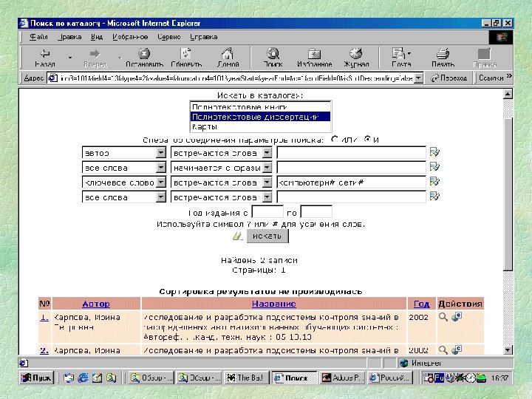Go back with the Назад toolbar button
The image size is (532, 399).
point(45,58)
